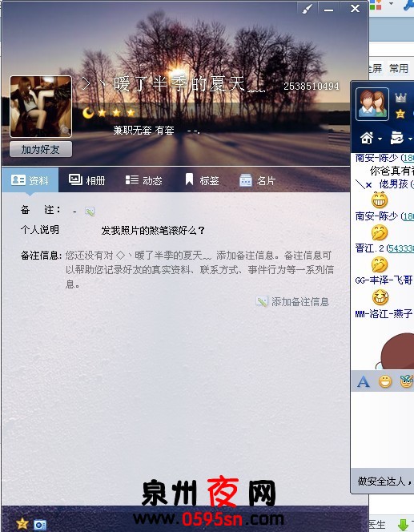
Task: Click the moon and stars level icons
Action: pos(109,113)
